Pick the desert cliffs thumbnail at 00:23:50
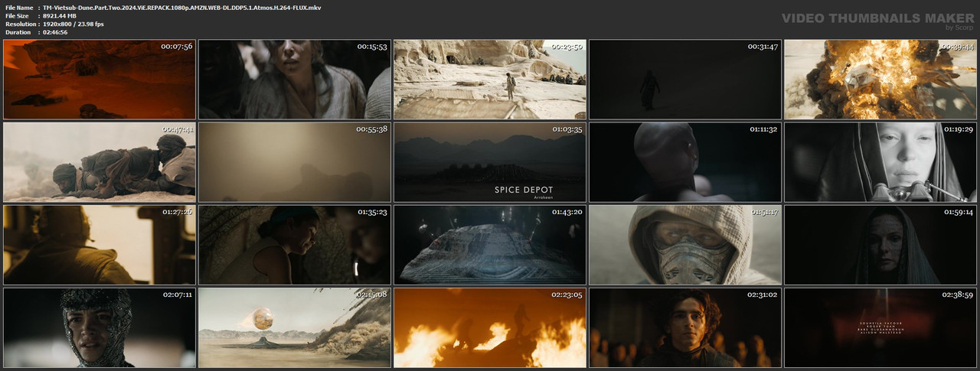This screenshot has width=980, height=371. [490, 80]
